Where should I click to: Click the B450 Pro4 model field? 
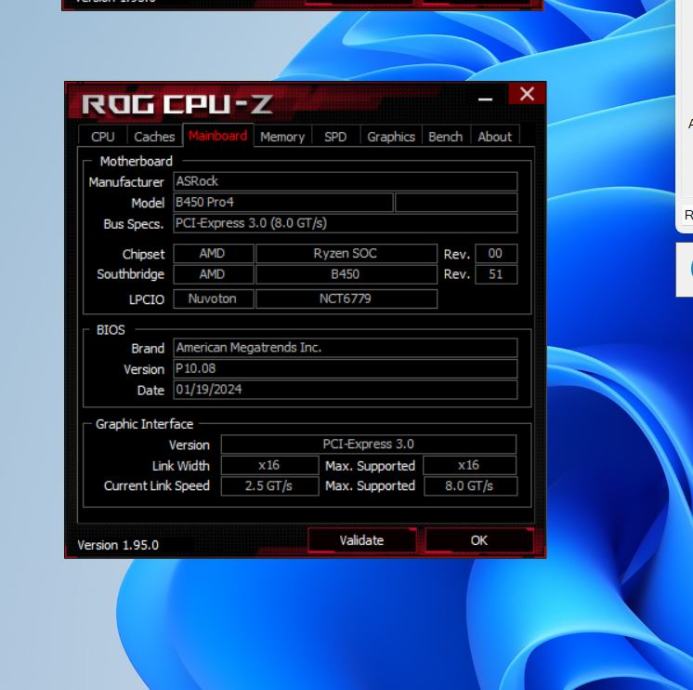coord(283,202)
